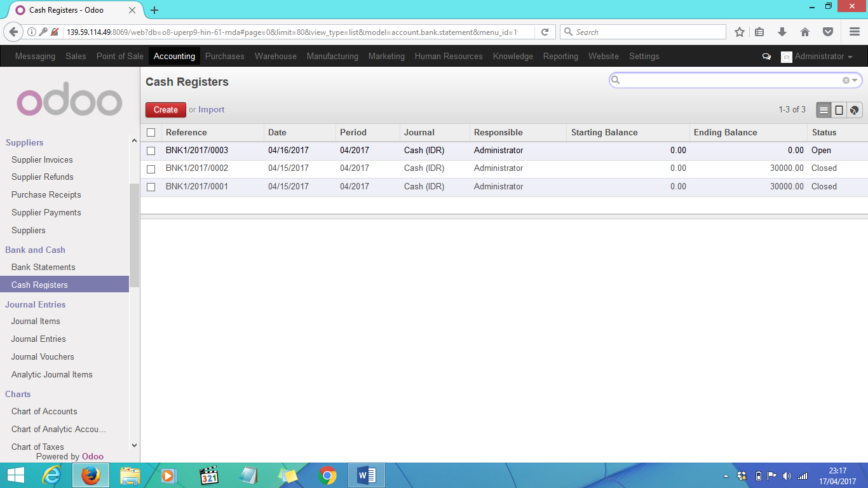Open the Administrator user dropdown
Viewport: 868px width, 488px height.
coord(817,57)
